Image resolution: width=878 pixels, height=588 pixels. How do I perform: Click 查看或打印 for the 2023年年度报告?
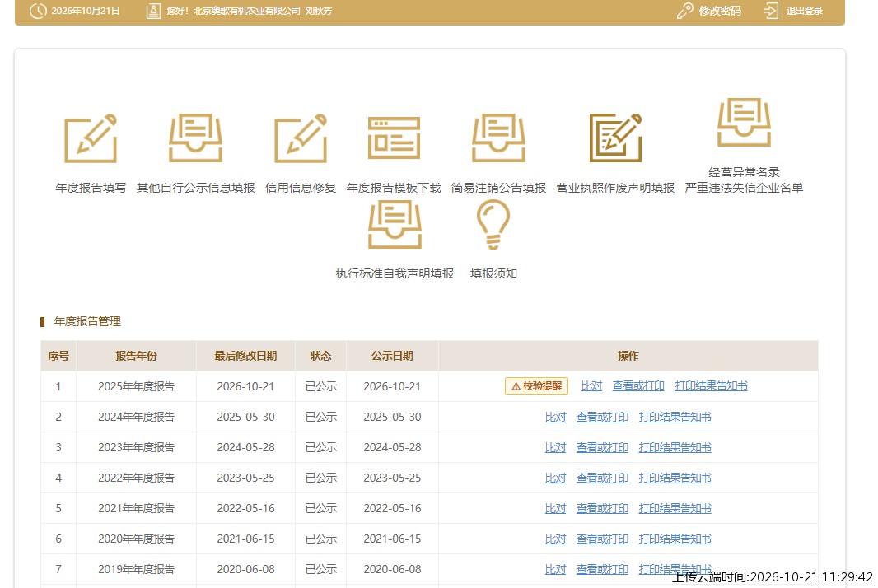coord(602,447)
